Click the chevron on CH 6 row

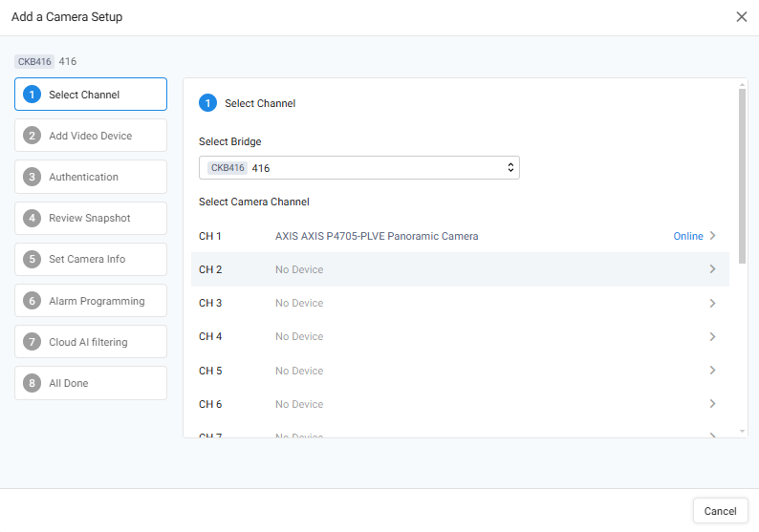[x=712, y=404]
